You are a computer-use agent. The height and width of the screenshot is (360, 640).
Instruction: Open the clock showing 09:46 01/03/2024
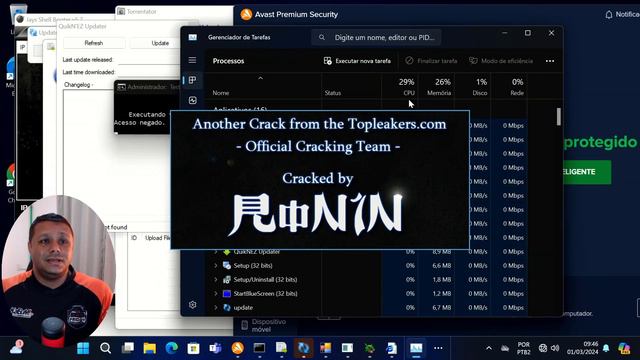pos(582,348)
